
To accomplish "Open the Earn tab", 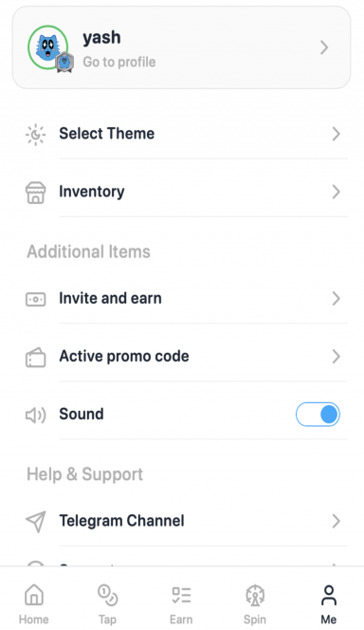I will [181, 604].
